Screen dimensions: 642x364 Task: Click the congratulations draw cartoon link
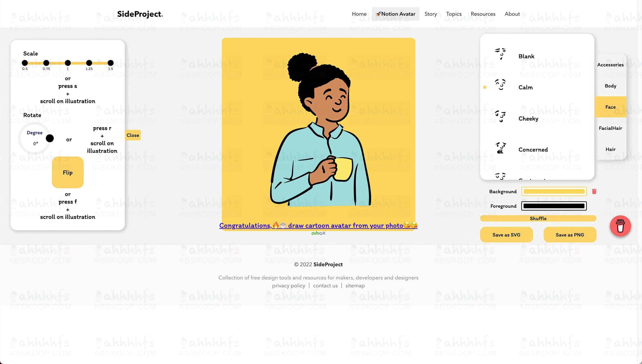[x=318, y=226]
